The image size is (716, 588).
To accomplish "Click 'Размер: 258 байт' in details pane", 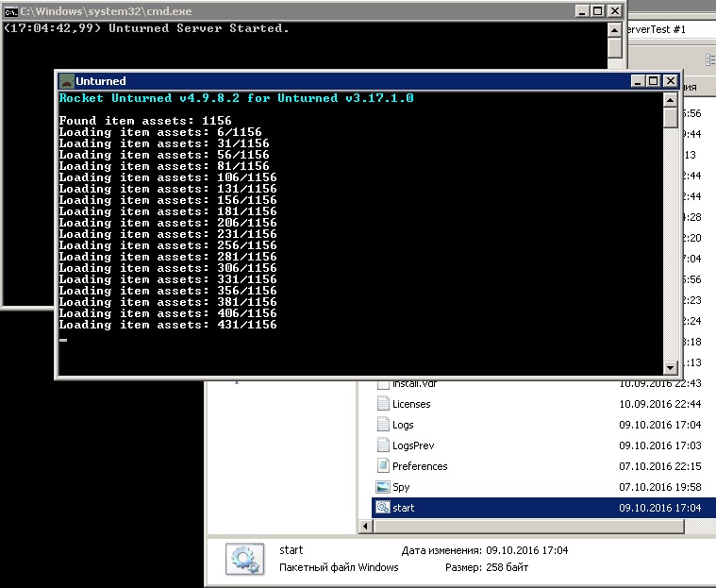I will (487, 567).
